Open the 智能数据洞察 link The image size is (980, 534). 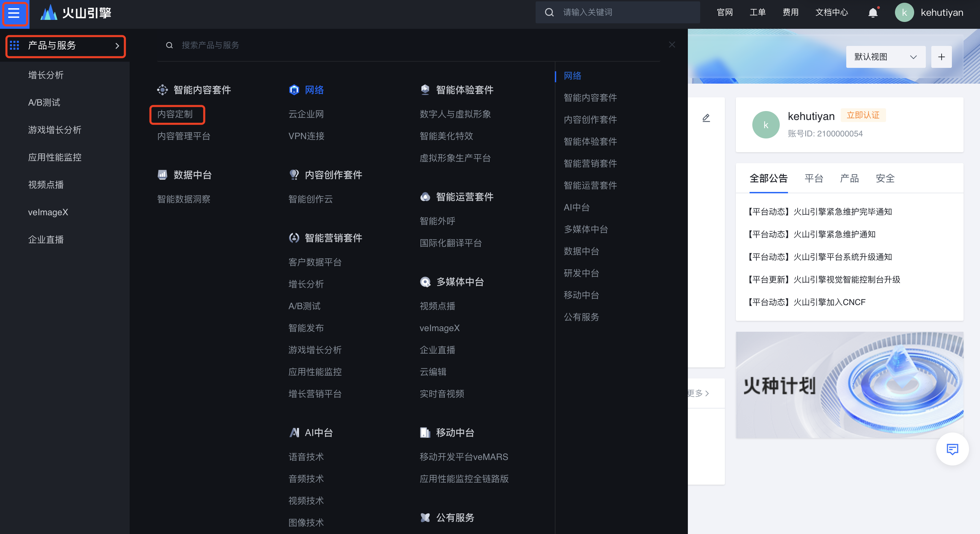184,199
